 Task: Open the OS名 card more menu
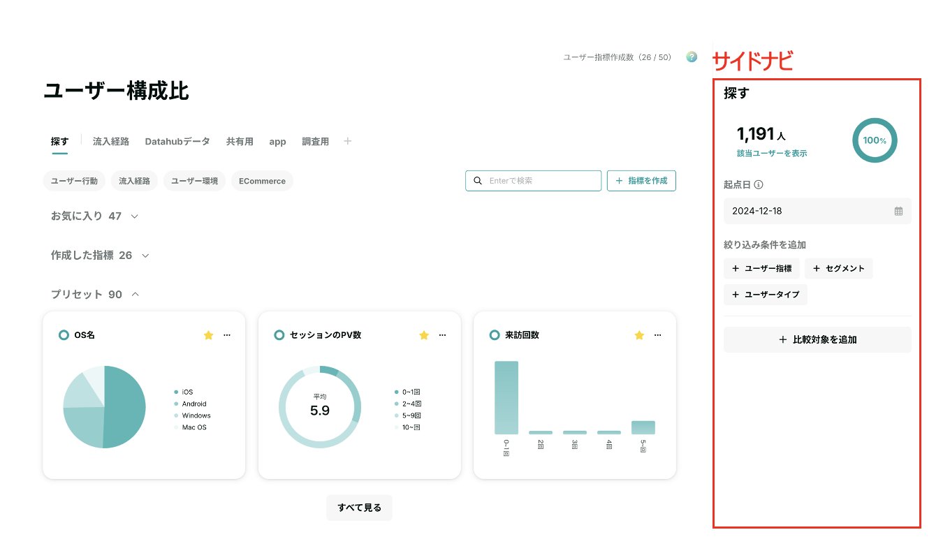227,335
